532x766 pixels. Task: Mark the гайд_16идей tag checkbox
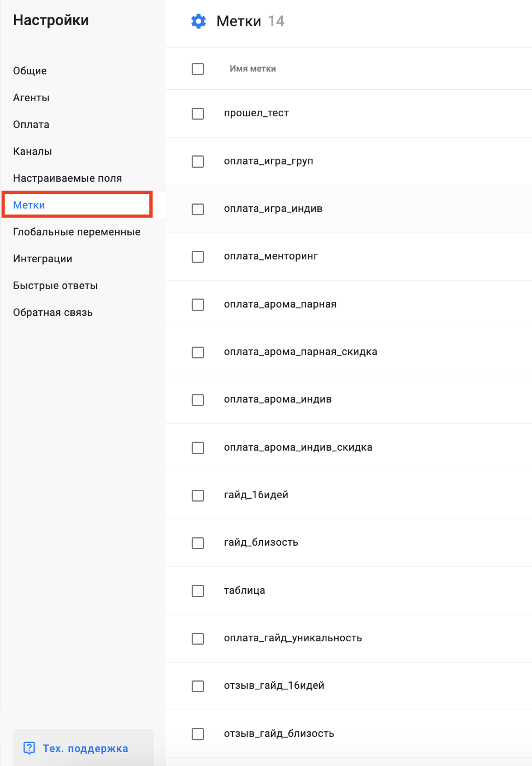(x=198, y=495)
